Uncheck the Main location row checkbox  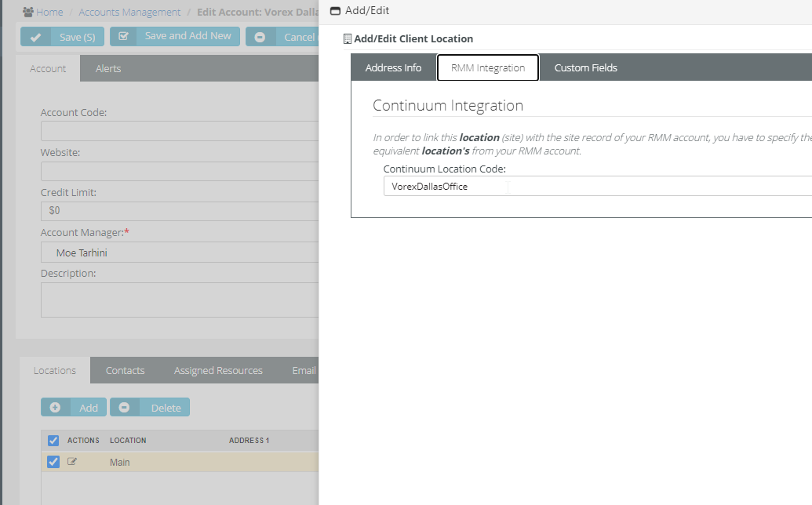click(x=53, y=462)
